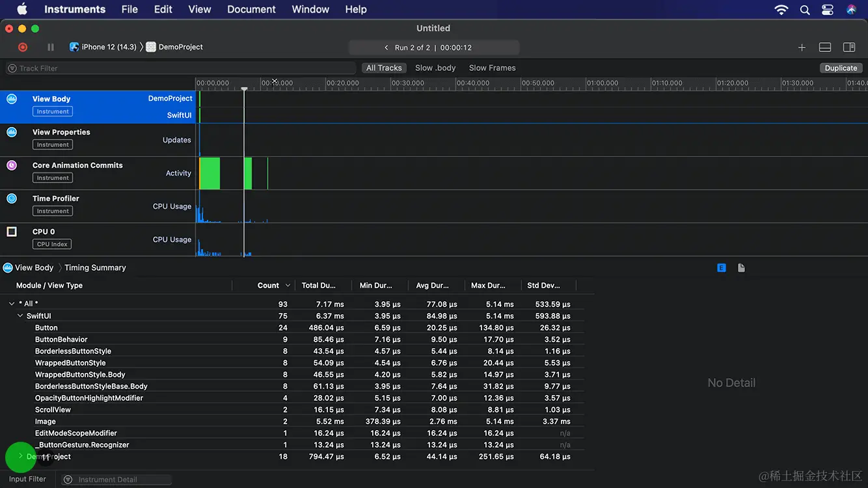
Task: Click the View Body icon in breadcrumb bar
Action: coord(8,267)
